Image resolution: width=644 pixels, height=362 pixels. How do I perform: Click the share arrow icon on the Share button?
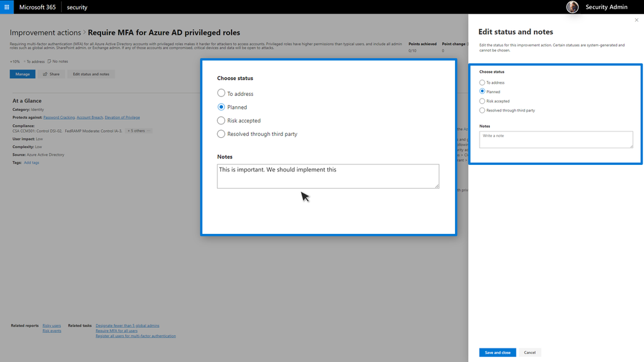point(45,74)
